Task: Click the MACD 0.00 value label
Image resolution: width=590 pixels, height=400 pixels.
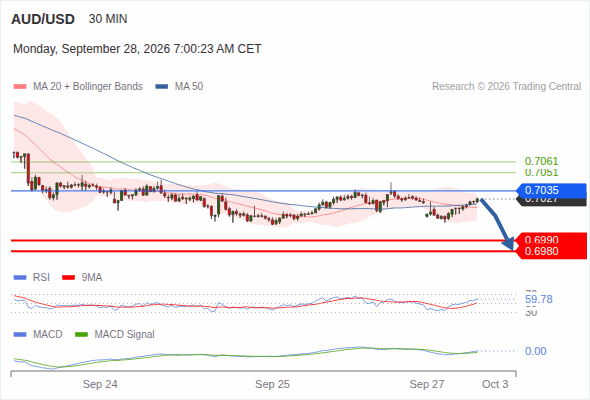Action: click(x=535, y=351)
